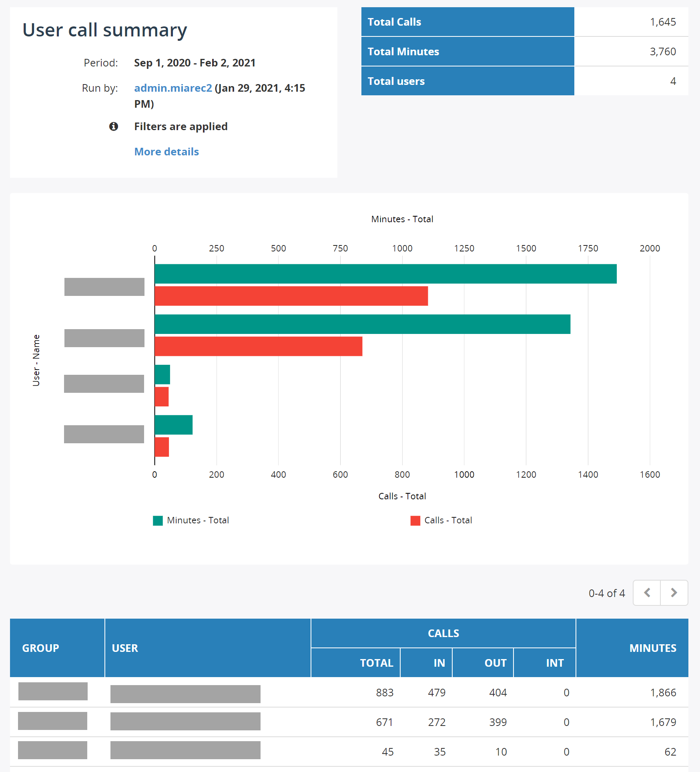The height and width of the screenshot is (772, 700).
Task: Click the Total users label
Action: pos(396,81)
